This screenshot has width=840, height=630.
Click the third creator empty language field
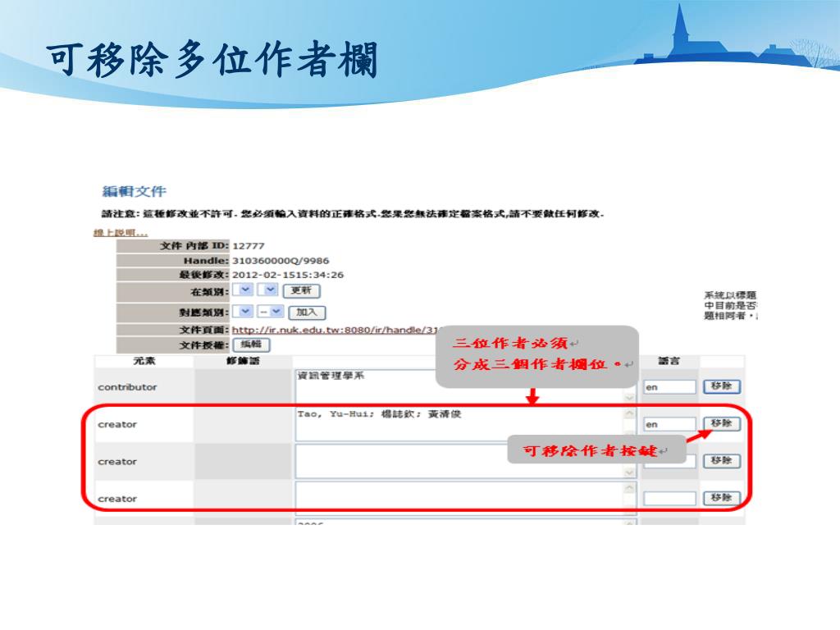point(669,498)
